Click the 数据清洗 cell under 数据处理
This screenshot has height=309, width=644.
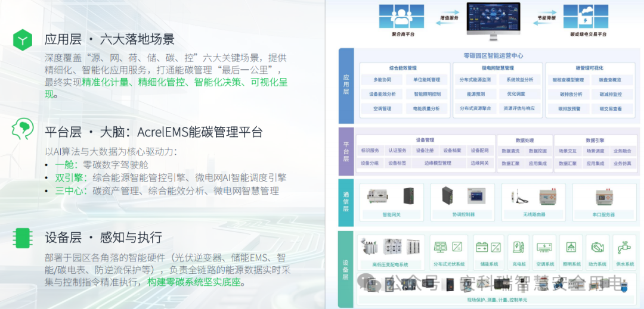click(x=510, y=151)
